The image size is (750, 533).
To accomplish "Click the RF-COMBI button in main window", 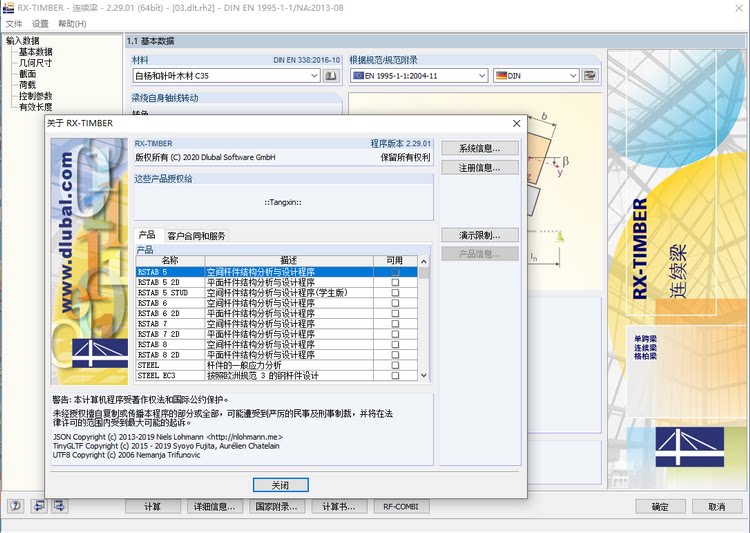I will click(401, 506).
